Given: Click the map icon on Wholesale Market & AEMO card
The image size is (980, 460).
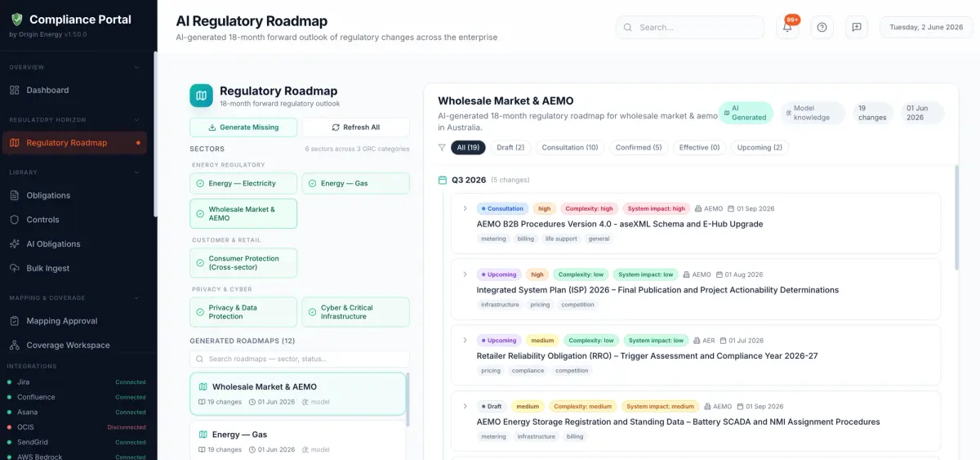Looking at the screenshot, I should tap(203, 386).
